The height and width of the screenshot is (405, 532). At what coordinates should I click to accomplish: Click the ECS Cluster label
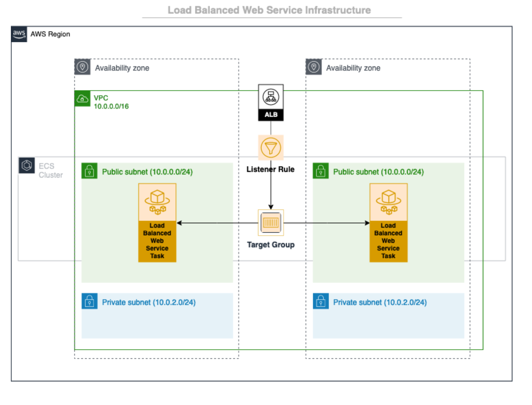click(x=51, y=170)
